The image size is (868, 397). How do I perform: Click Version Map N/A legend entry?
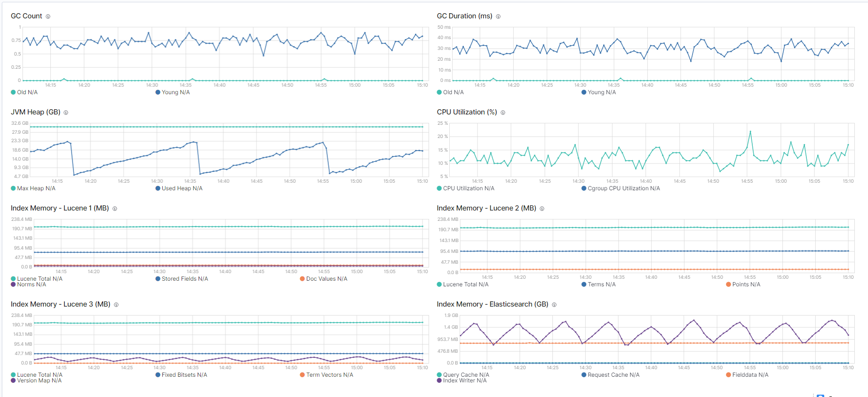coord(37,381)
